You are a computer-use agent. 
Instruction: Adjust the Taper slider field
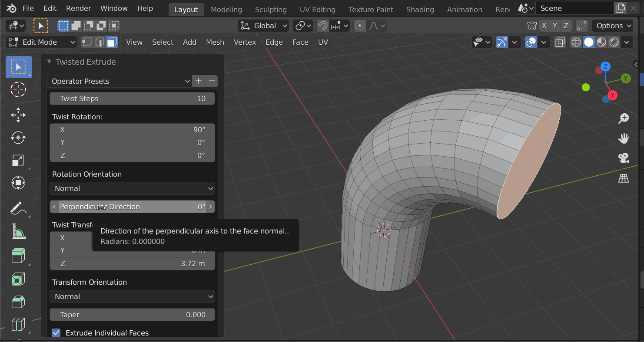[x=132, y=315]
